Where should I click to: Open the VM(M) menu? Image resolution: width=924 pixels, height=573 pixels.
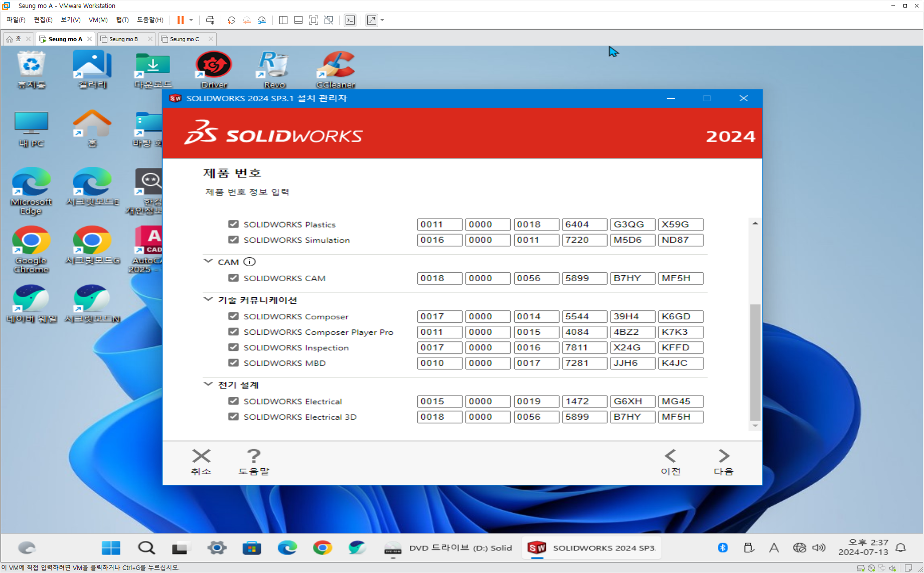coord(98,20)
